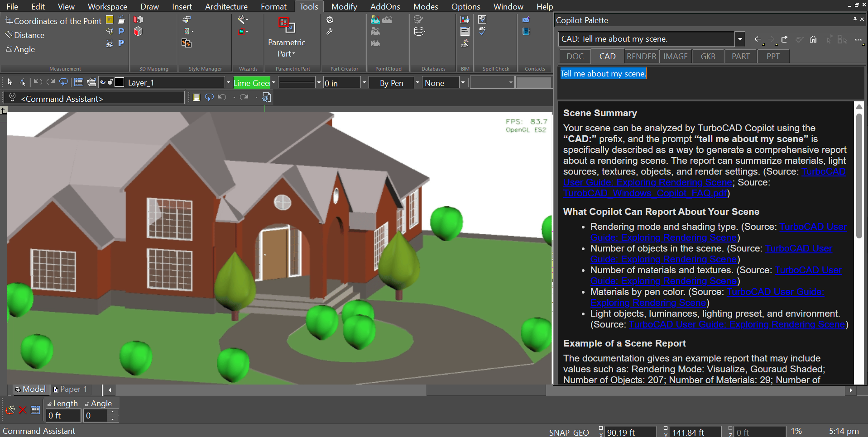This screenshot has width=868, height=437.
Task: Click the spell check ABC icon
Action: click(482, 31)
